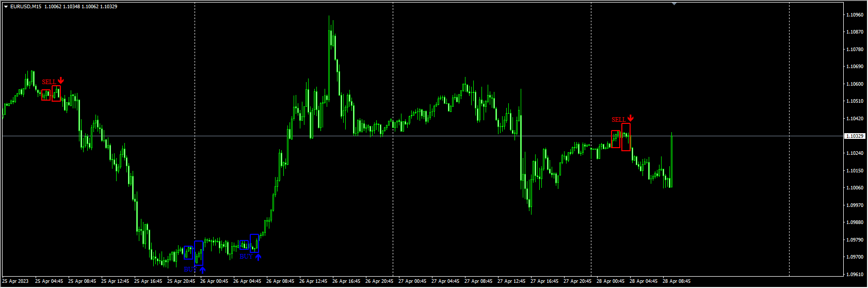Click time axis label 25 Apr 2023
The height and width of the screenshot is (288, 868).
click(x=15, y=281)
